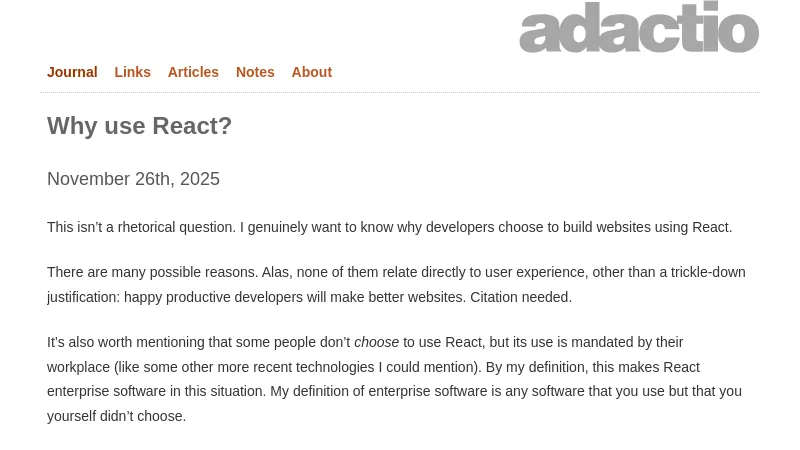Go to the Links section

[132, 72]
